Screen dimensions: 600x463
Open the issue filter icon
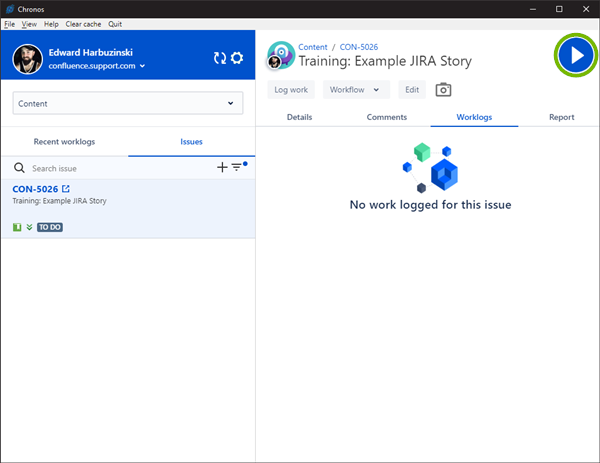(236, 167)
